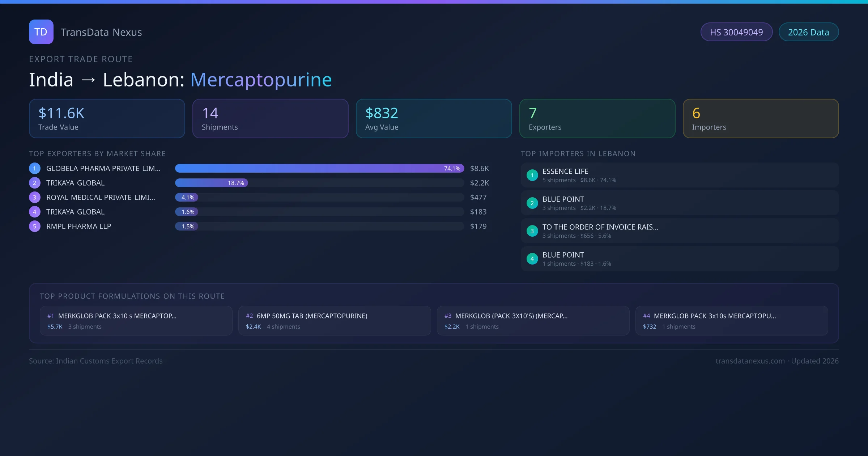This screenshot has height=456, width=868.
Task: Open the $11.6K Trade Value card
Action: tap(107, 119)
